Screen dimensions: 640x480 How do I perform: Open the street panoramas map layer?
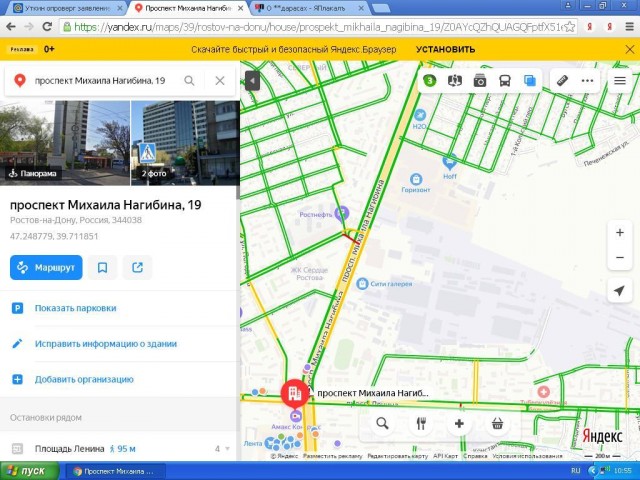pos(455,81)
